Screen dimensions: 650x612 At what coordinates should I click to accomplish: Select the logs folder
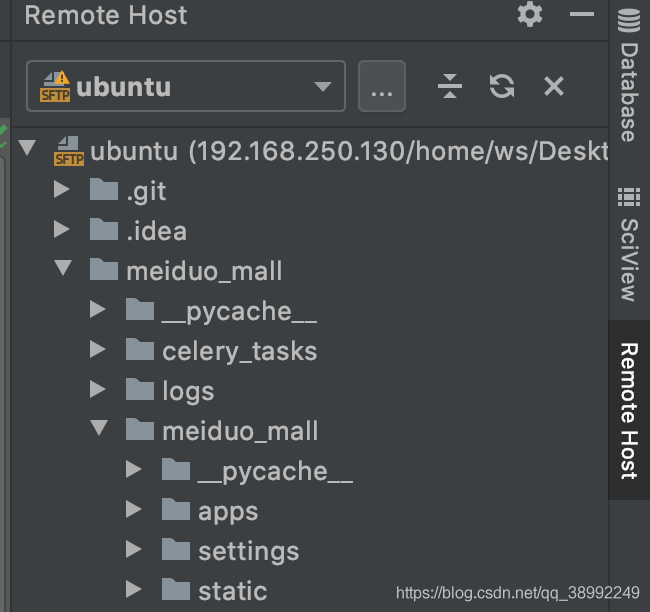pos(188,391)
